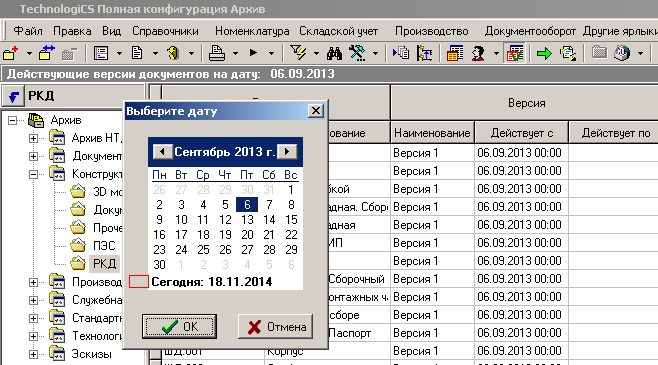
Task: Click Сегодня: 18.11.2014 today link
Action: (x=212, y=282)
